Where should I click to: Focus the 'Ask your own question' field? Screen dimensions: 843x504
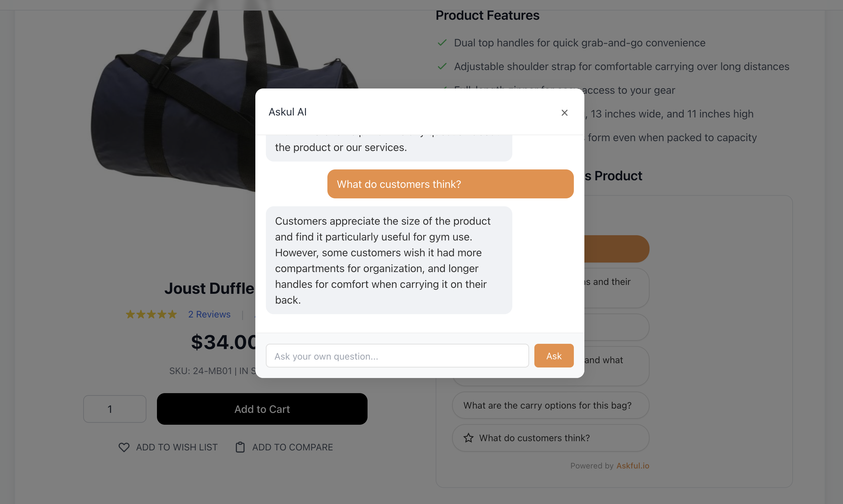coord(397,356)
